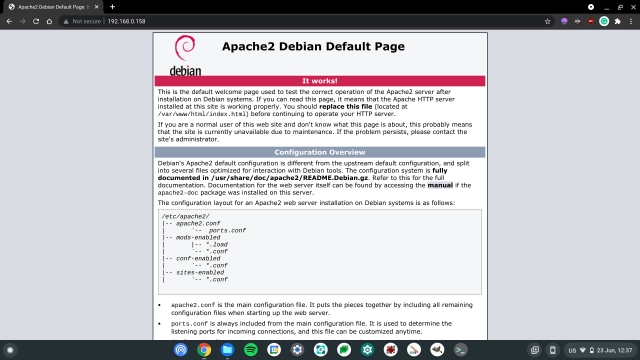The width and height of the screenshot is (640, 360).
Task: Click the /etc/apache2/ line in the tree
Action: pos(185,216)
